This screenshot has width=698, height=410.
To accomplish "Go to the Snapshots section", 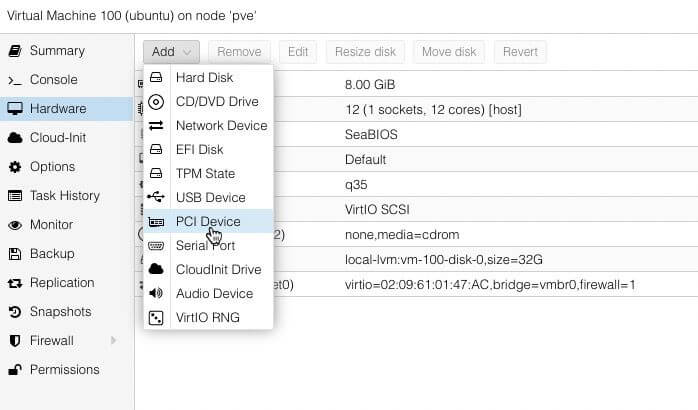I will (61, 312).
